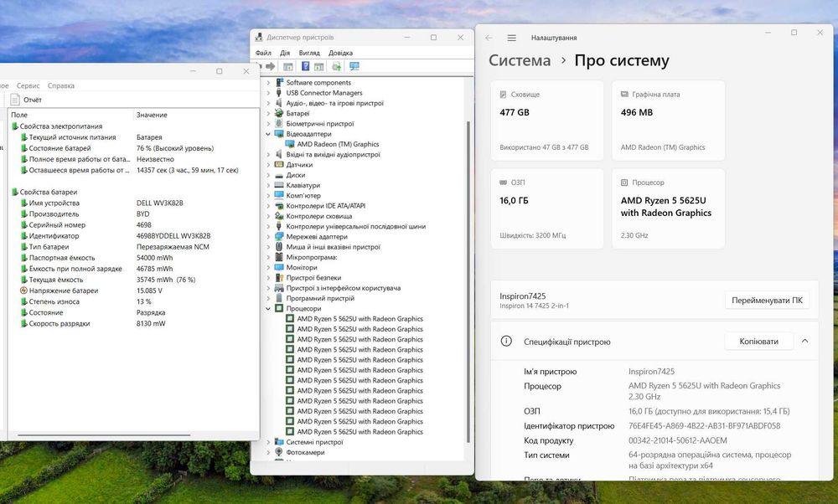Click the Датчики sensors icon

point(278,164)
